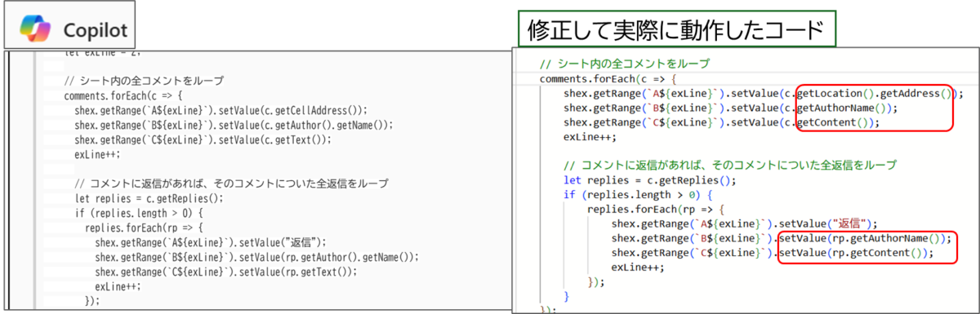Click corrected code comment シート内の全コメントをループ

tap(625, 64)
